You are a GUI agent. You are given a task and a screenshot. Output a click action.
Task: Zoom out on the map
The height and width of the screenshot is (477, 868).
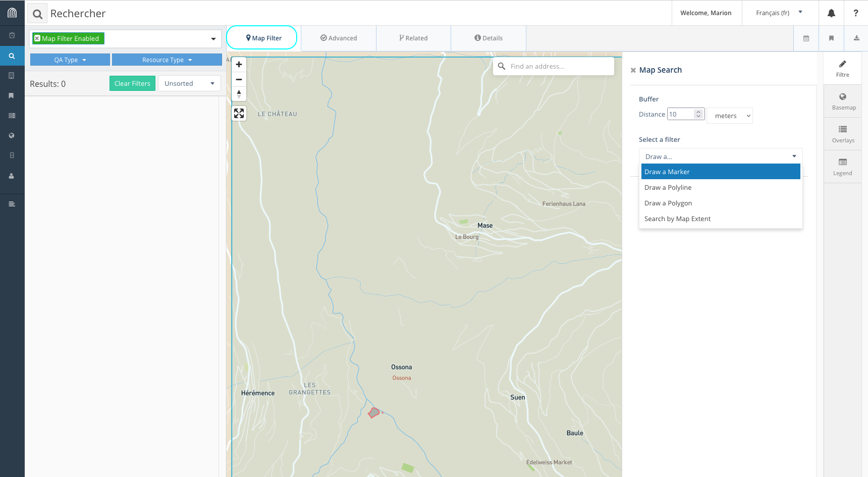[239, 79]
